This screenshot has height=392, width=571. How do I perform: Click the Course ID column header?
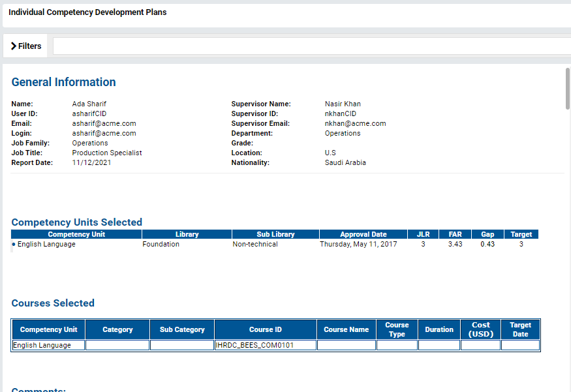pos(266,329)
